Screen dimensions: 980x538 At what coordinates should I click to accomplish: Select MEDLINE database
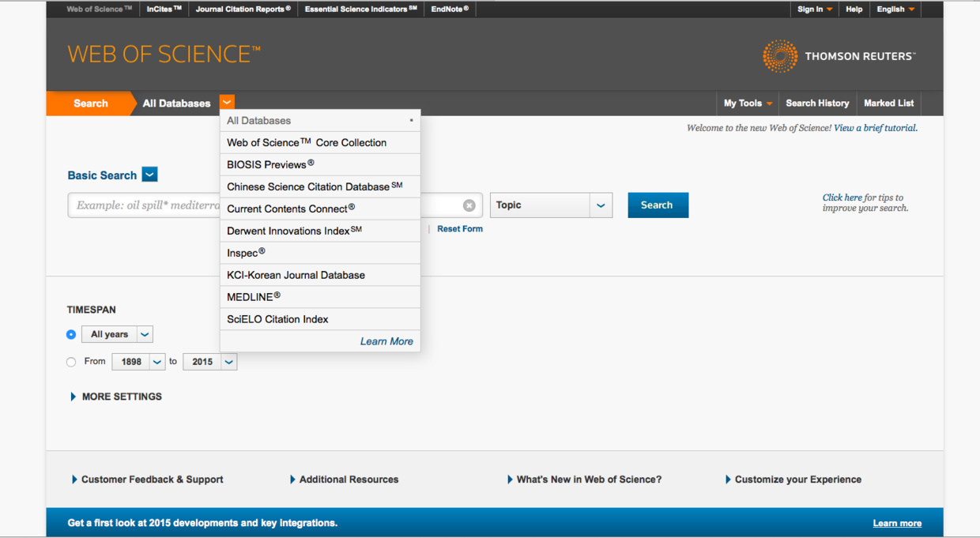320,297
